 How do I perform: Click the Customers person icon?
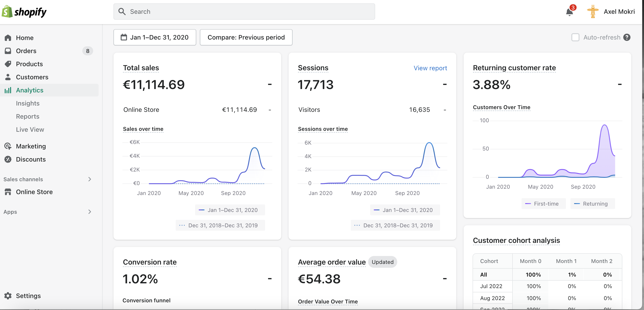click(x=8, y=77)
